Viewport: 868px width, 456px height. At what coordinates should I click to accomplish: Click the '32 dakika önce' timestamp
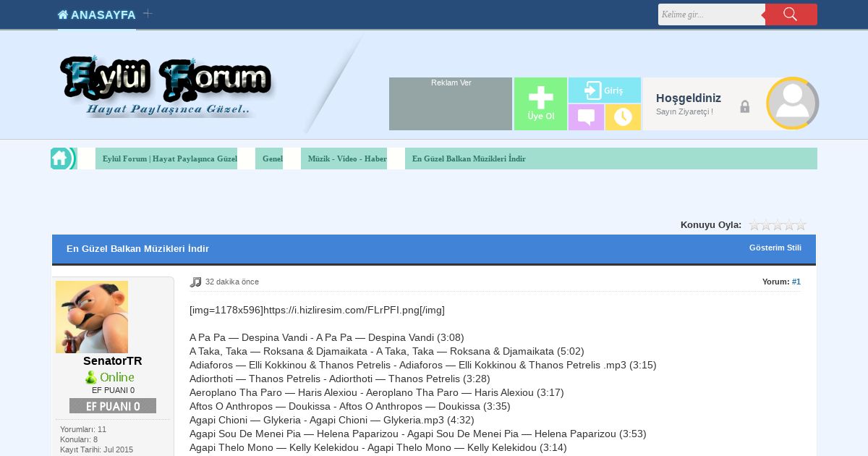pos(232,282)
